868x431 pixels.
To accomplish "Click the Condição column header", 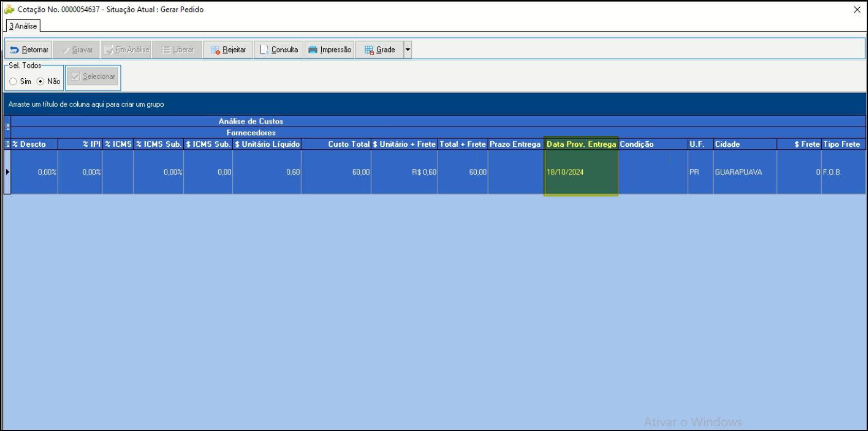I will tap(653, 144).
